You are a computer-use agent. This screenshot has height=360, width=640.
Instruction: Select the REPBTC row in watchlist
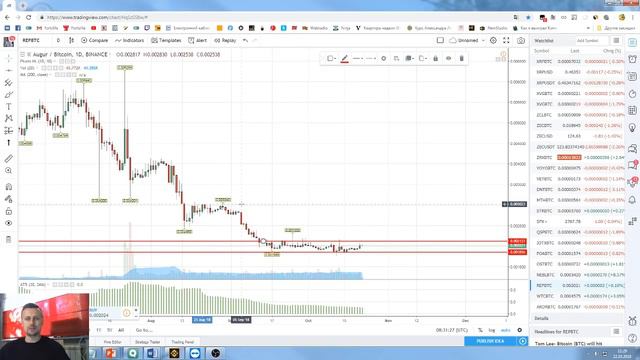pyautogui.click(x=578, y=285)
